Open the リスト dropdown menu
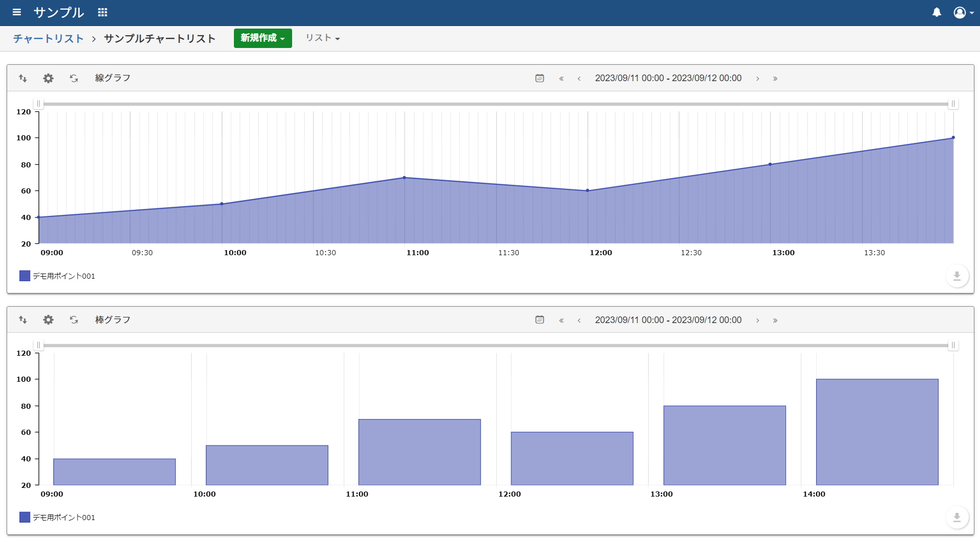The image size is (980, 542). coord(323,38)
